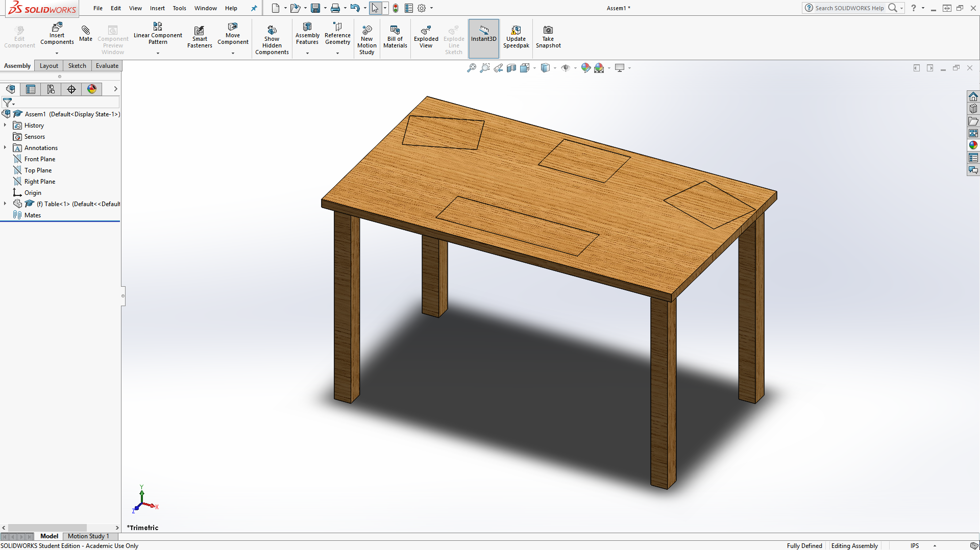This screenshot has width=980, height=550.
Task: Open Assembly Features dropdown arrow
Action: (307, 53)
